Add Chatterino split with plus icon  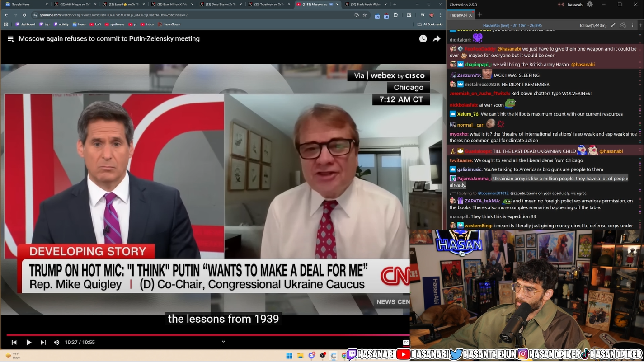(x=640, y=26)
